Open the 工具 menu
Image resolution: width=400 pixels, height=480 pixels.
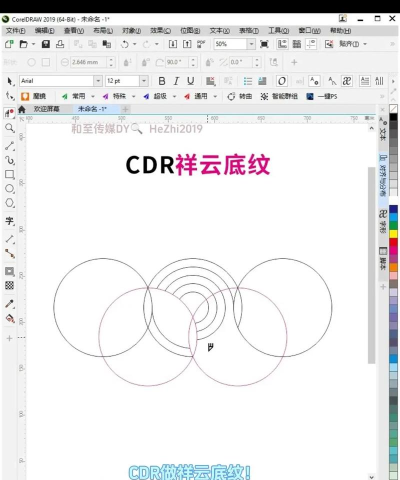click(279, 31)
